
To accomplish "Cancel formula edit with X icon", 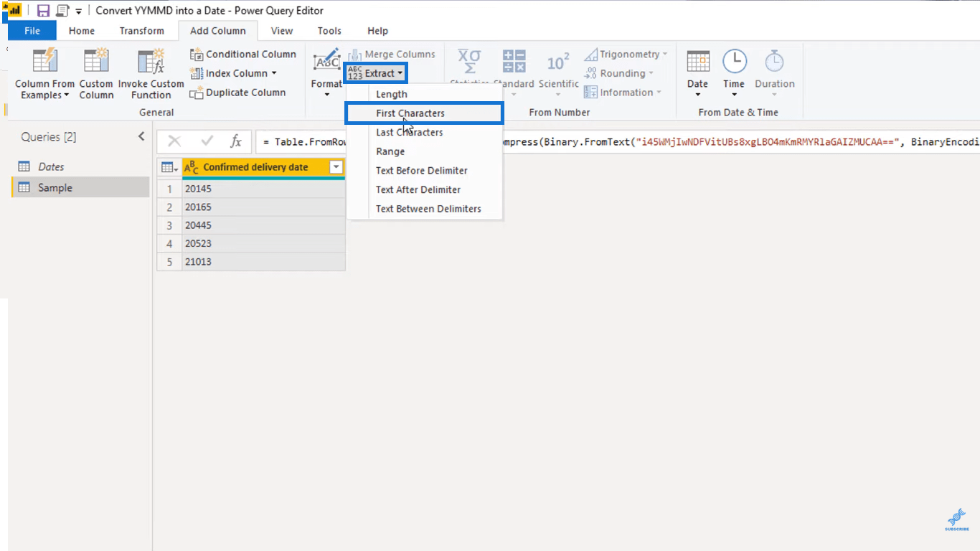I will tap(174, 141).
